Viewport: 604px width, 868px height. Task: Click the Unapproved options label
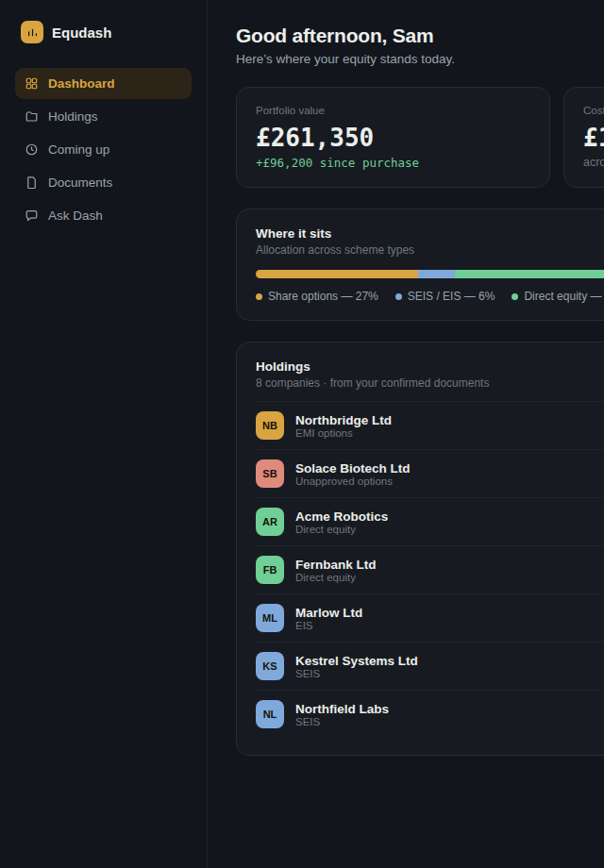coord(344,481)
